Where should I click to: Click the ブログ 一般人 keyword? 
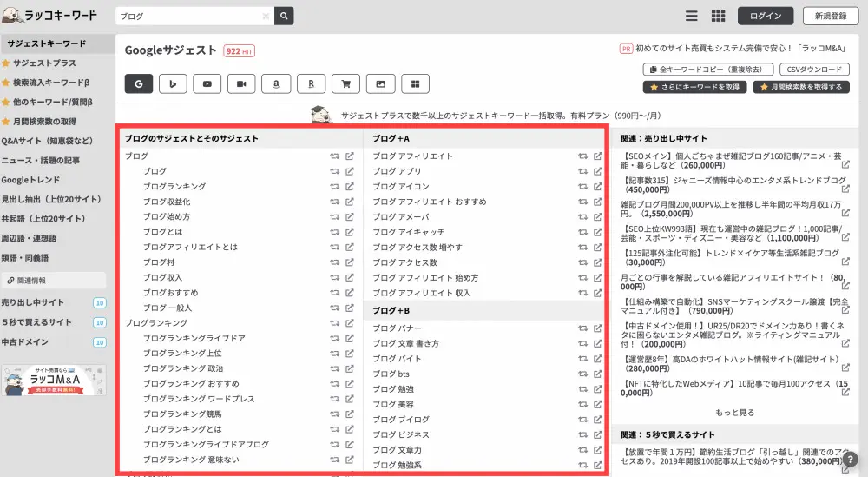pyautogui.click(x=168, y=308)
